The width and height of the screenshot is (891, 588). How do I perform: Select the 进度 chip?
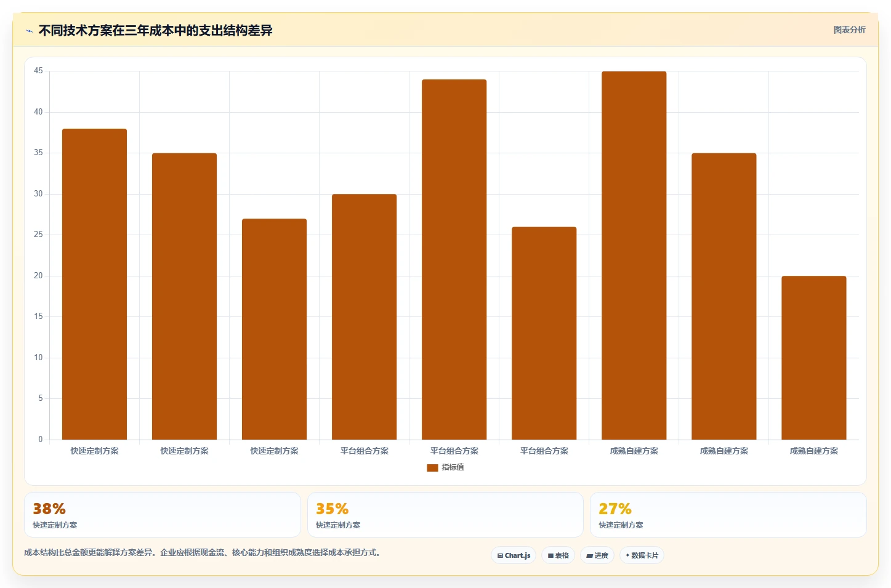(x=597, y=555)
